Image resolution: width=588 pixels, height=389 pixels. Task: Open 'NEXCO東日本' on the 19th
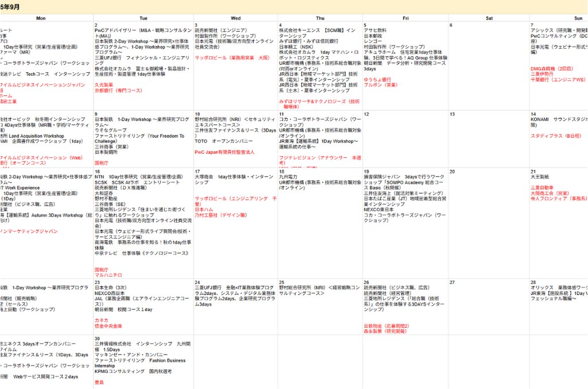point(378,209)
